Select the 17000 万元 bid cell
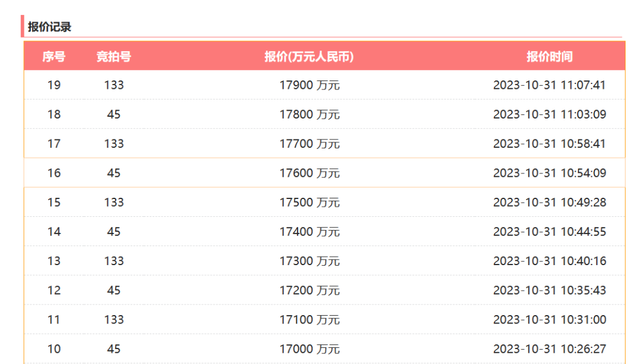644x364 pixels. click(309, 349)
